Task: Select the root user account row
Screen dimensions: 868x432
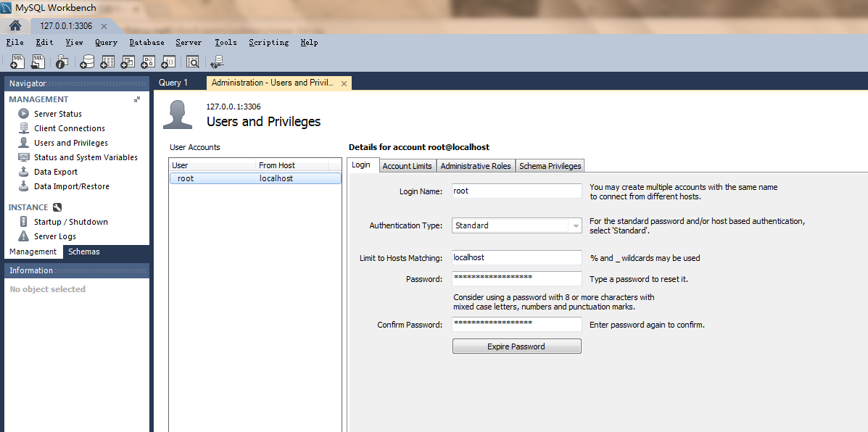Action: pos(255,178)
